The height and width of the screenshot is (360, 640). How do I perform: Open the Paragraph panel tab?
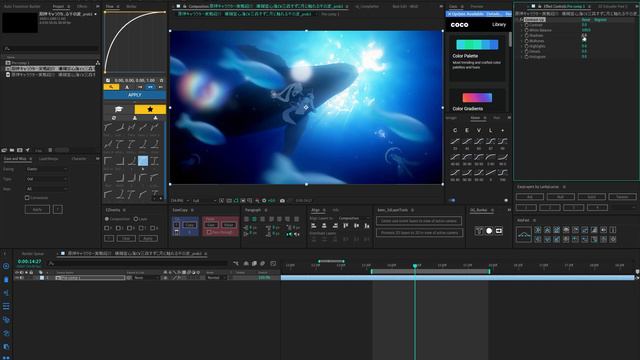click(x=253, y=210)
